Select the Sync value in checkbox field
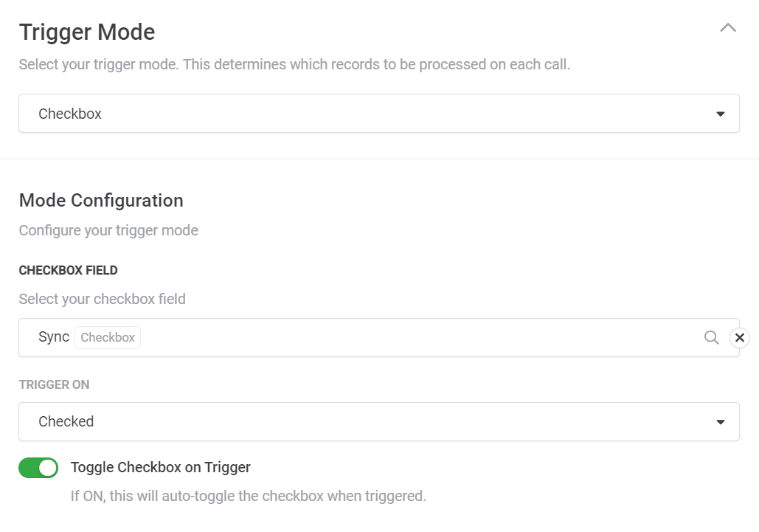The image size is (759, 532). pos(54,337)
